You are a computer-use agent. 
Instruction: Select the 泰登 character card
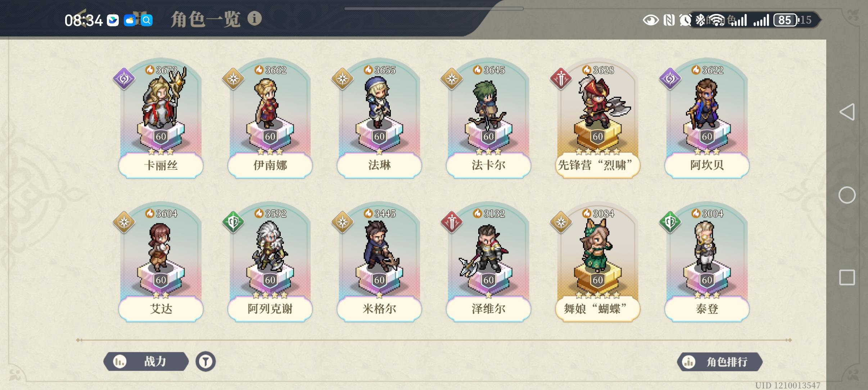(707, 262)
